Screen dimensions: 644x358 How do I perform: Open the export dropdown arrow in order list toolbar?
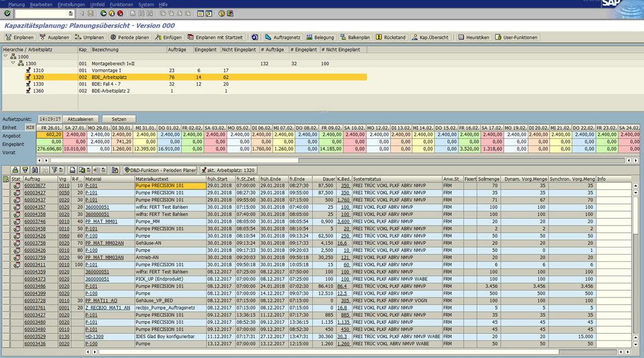point(88,170)
